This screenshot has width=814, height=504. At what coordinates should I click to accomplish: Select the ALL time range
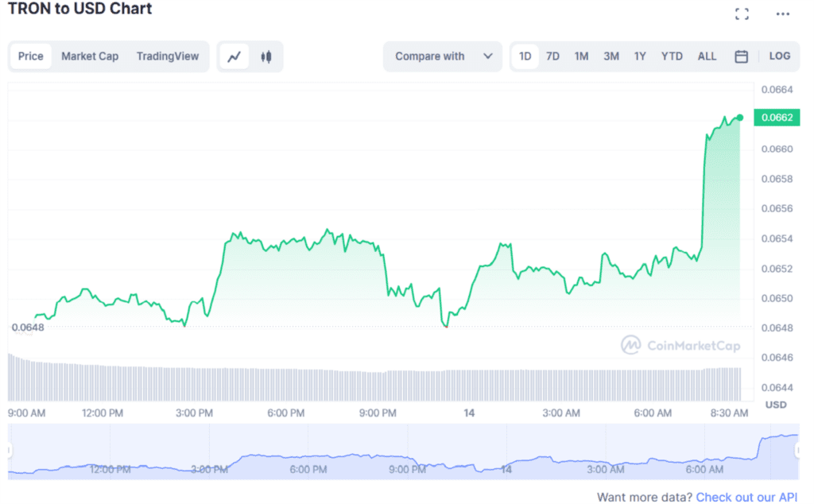pyautogui.click(x=707, y=56)
